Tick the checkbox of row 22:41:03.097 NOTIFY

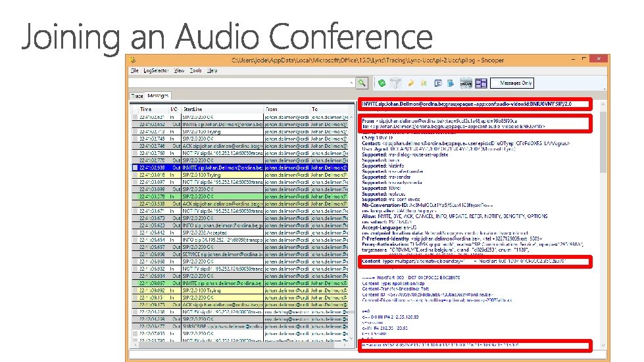click(x=135, y=182)
